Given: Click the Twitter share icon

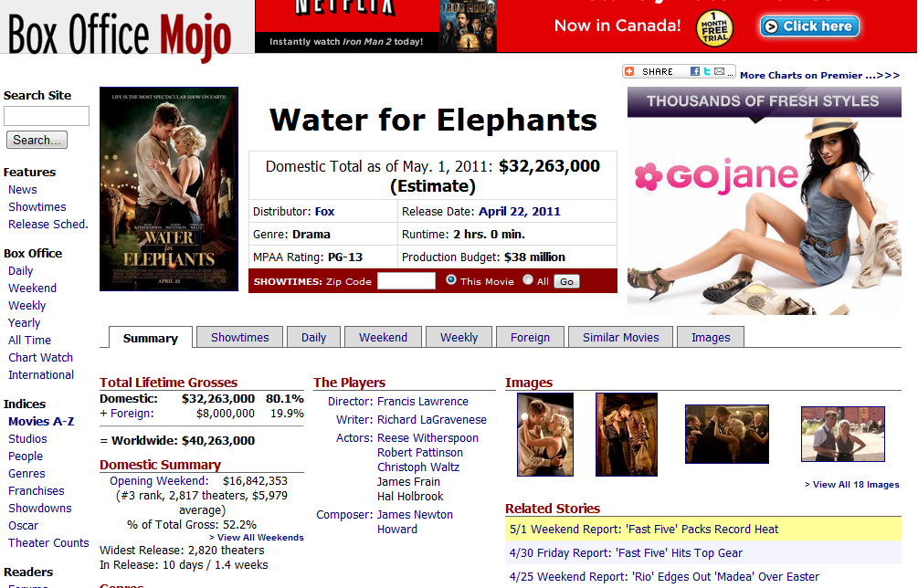Looking at the screenshot, I should (707, 71).
